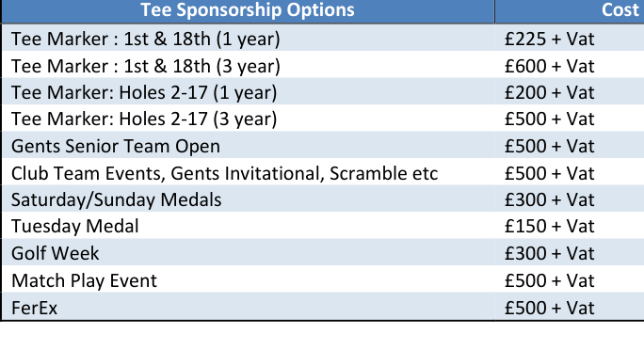Click the 'Club Team Events, Gents Invitational' cell
This screenshot has height=350, width=644.
(248, 172)
